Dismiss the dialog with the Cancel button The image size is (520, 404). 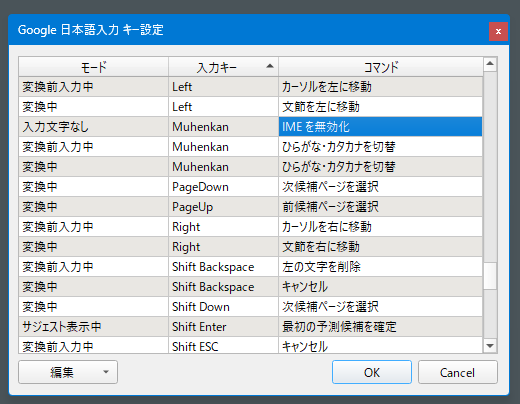tap(458, 372)
